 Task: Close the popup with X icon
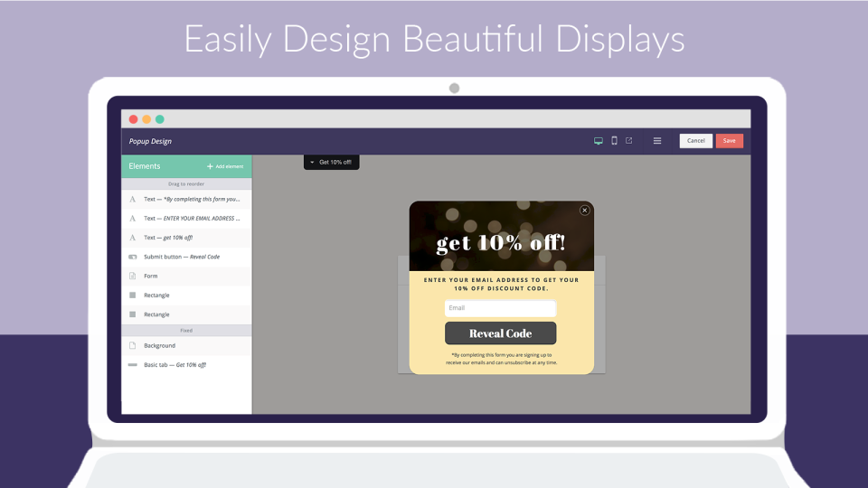point(585,211)
